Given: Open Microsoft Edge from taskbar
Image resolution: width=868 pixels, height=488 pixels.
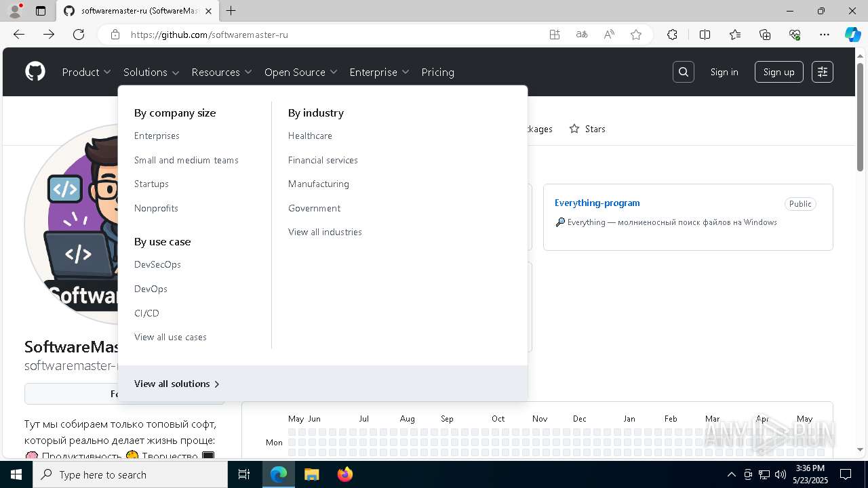Looking at the screenshot, I should (279, 474).
